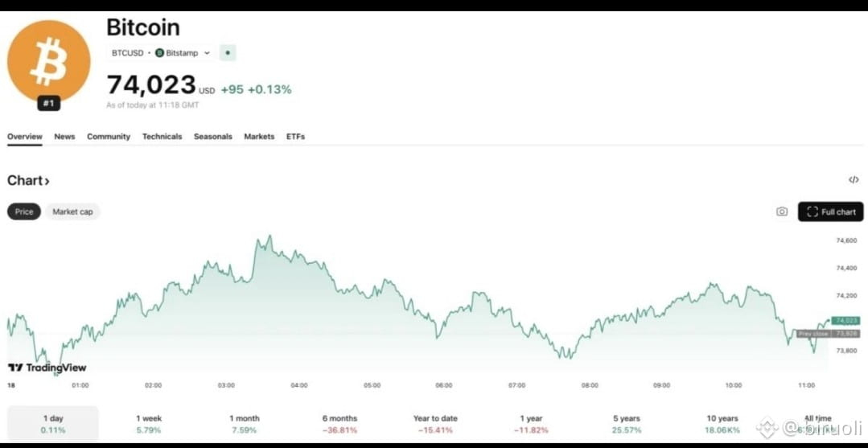Select the 6 months range
Image resolution: width=868 pixels, height=448 pixels.
340,424
